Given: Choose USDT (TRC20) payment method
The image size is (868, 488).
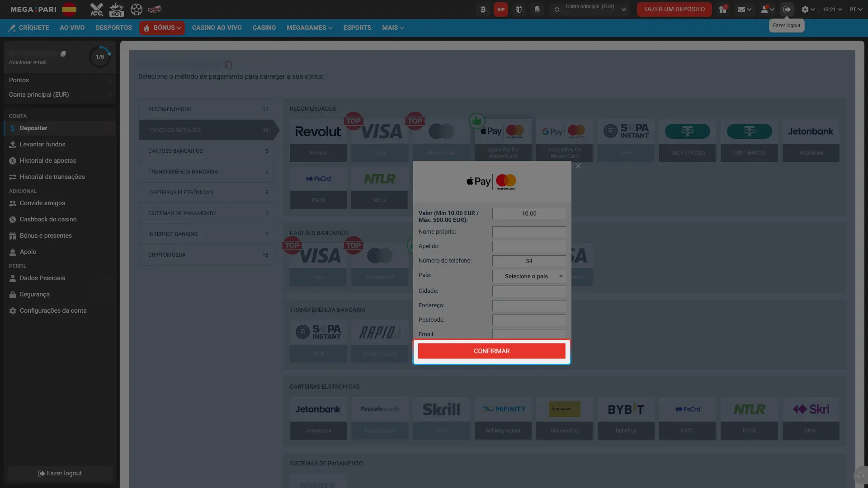Looking at the screenshot, I should (687, 141).
